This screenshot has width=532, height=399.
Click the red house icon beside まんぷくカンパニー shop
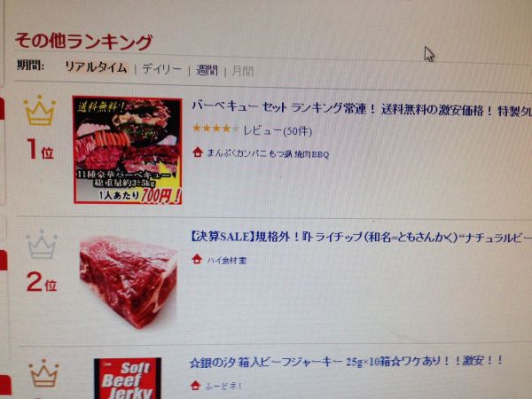198,153
